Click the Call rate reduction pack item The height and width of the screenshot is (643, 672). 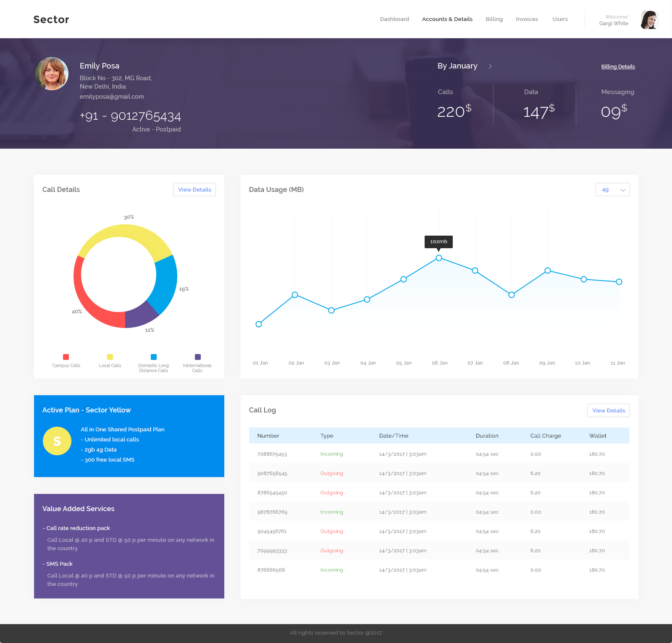(x=76, y=528)
